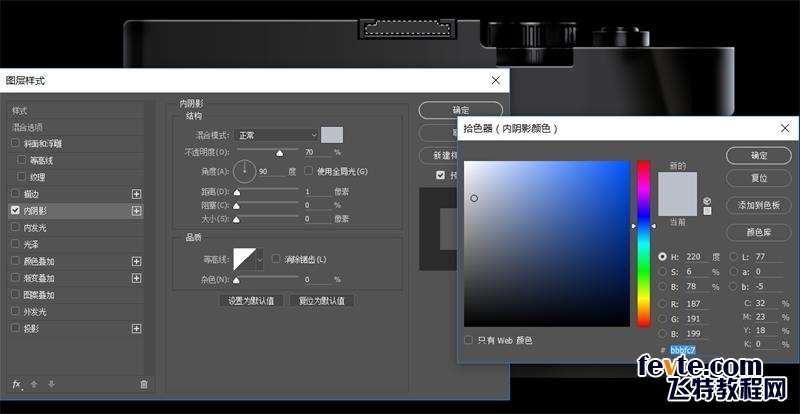Click 确定 in the 图层样式 dialog
This screenshot has width=800, height=414.
(x=461, y=110)
